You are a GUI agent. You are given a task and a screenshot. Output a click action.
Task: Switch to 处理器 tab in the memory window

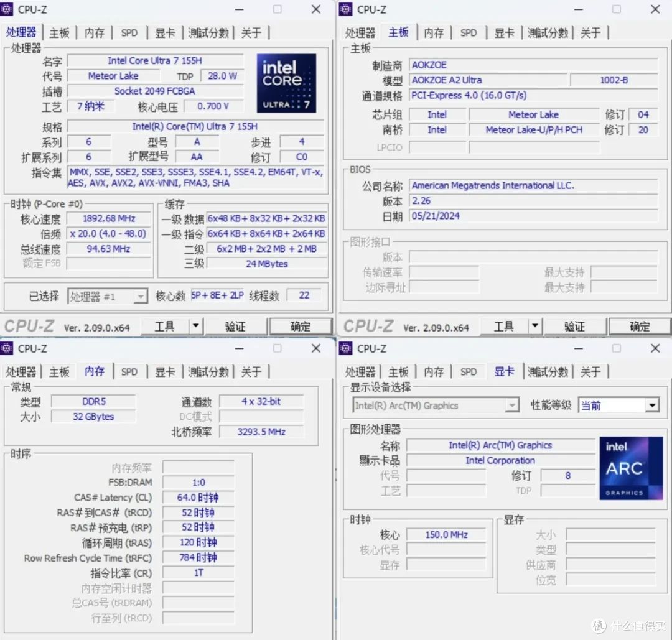[x=21, y=372]
